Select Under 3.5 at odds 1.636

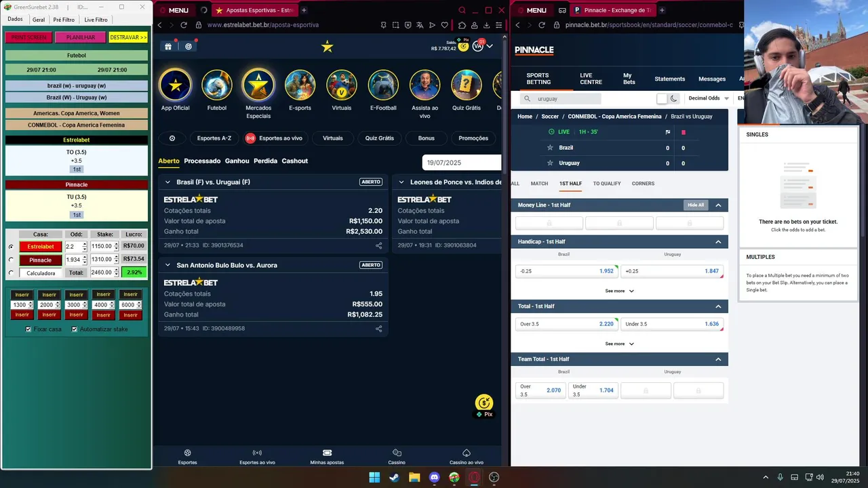pos(672,324)
